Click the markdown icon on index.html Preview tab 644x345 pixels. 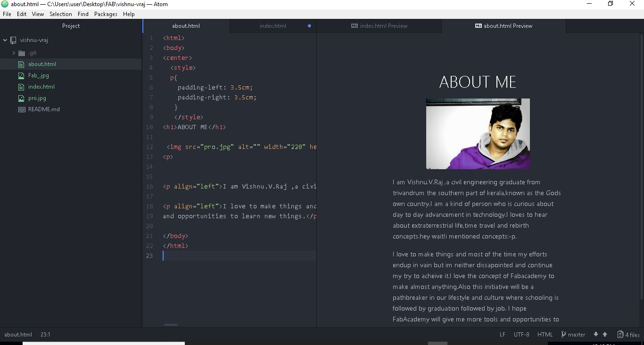pos(355,26)
